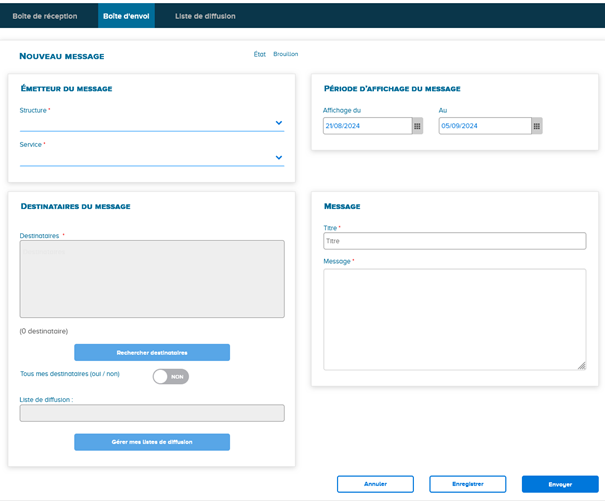Open the Liste de diffusion tab
The image size is (605, 501).
click(x=205, y=16)
